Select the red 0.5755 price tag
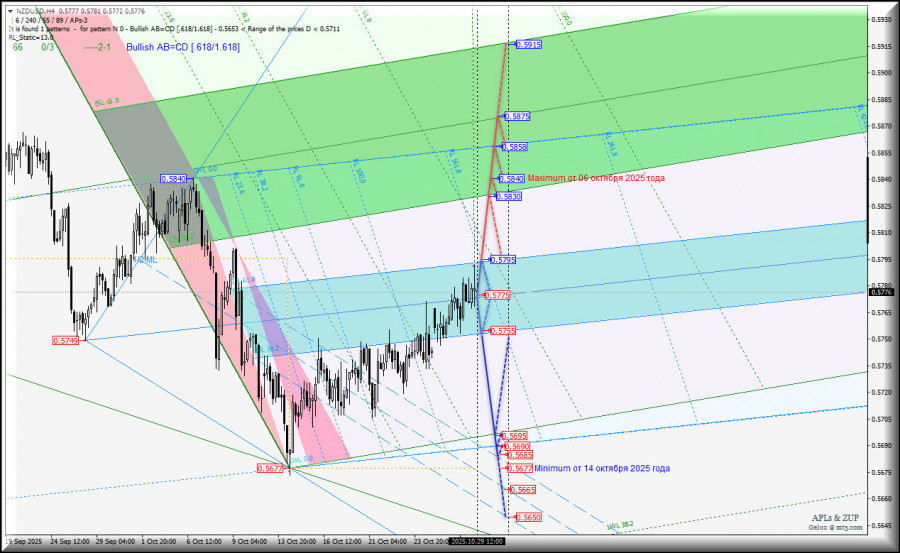Viewport: 900px width, 553px height. [x=503, y=331]
